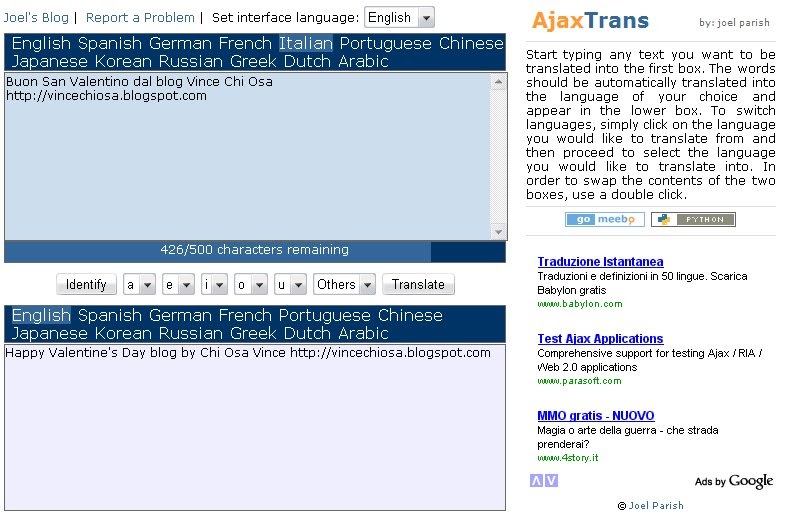Select English as target language

coord(41,316)
